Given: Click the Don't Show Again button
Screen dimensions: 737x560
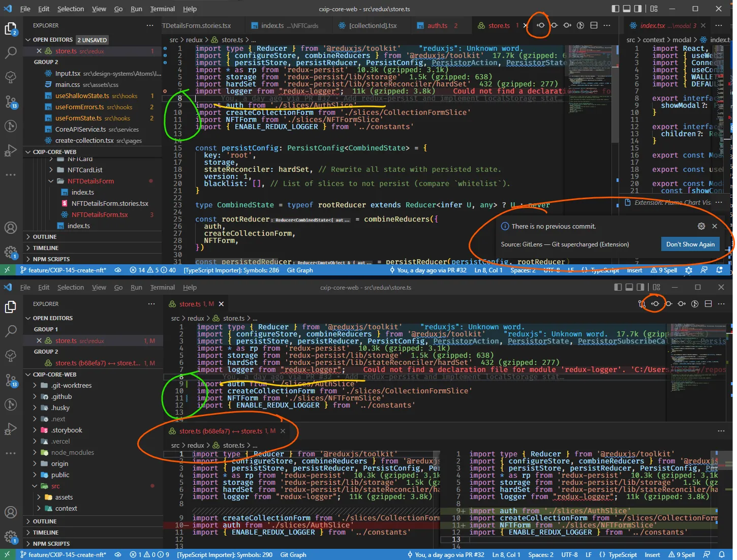Looking at the screenshot, I should coord(690,244).
